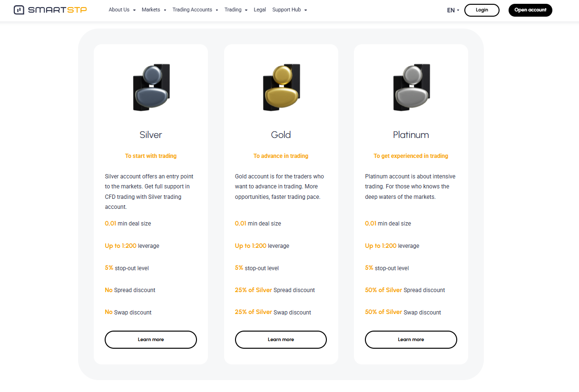579x392 pixels.
Task: Open the EN language selector
Action: click(452, 10)
